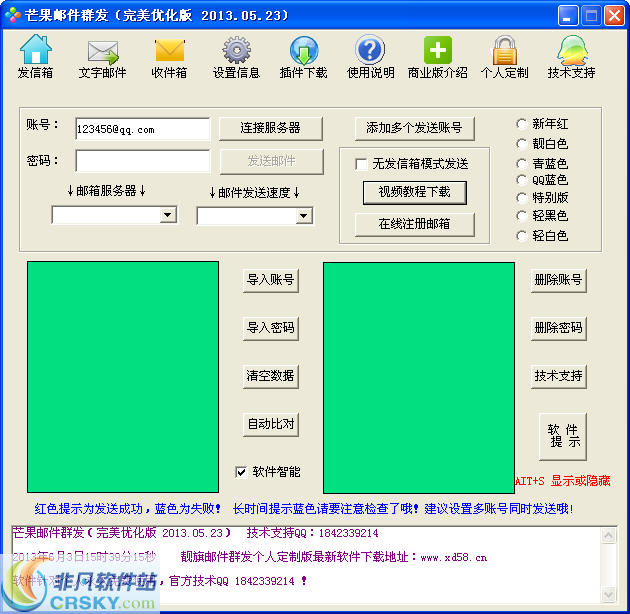Viewport: 630px width, 614px height.
Task: Click the 插件下载 download icon
Action: tap(304, 50)
